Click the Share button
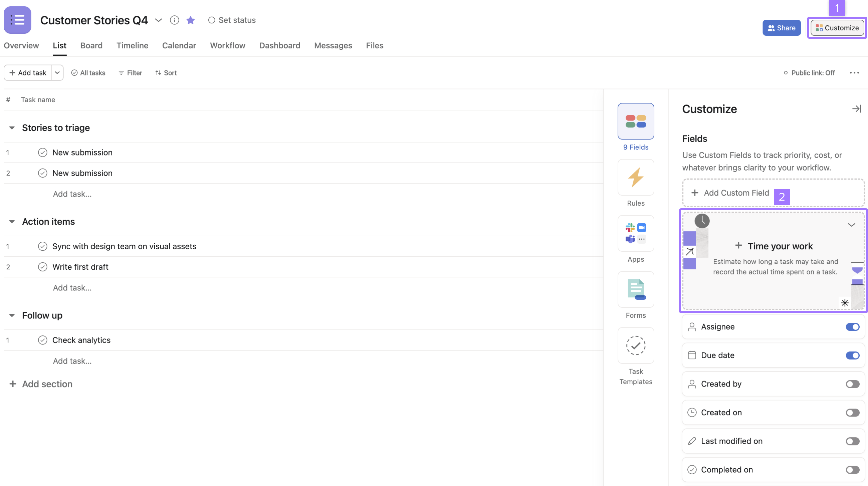Screen dimensions: 868x486 782,27
